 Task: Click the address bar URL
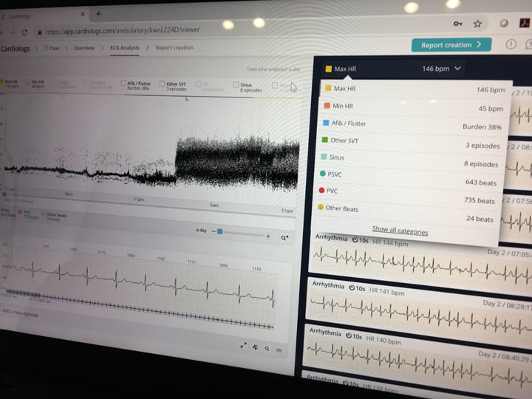tap(123, 30)
